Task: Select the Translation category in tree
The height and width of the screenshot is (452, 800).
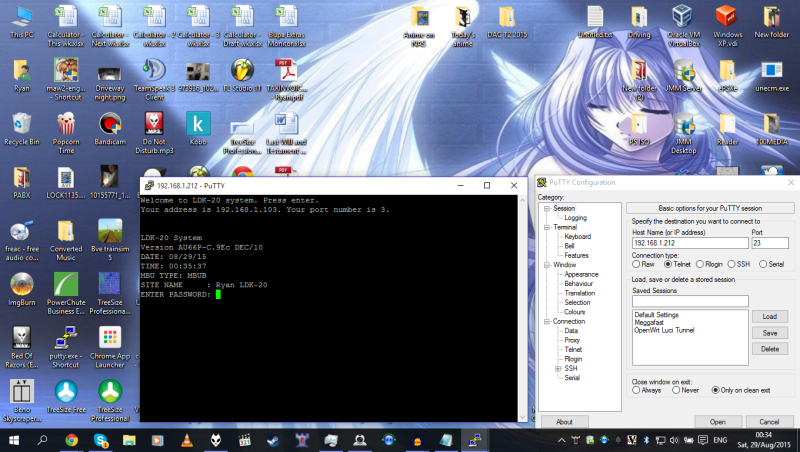Action: [x=580, y=293]
